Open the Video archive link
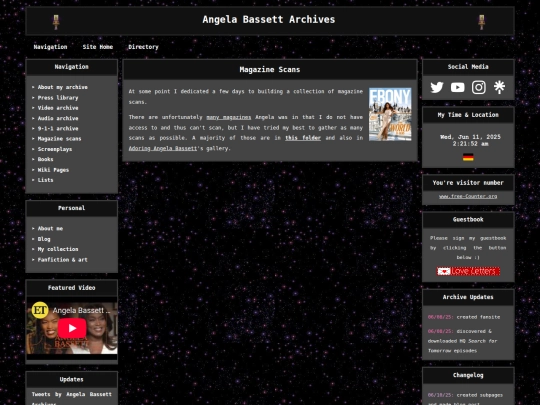The image size is (540, 405). (x=58, y=108)
